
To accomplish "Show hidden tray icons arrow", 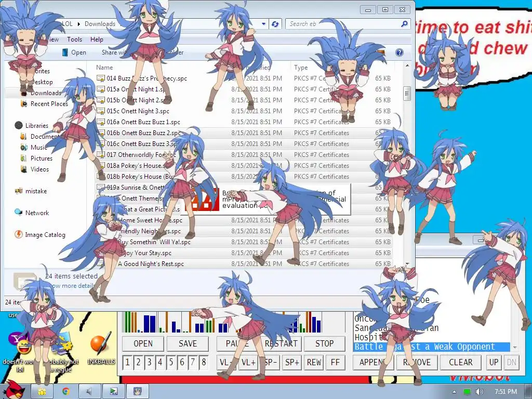I will (454, 392).
